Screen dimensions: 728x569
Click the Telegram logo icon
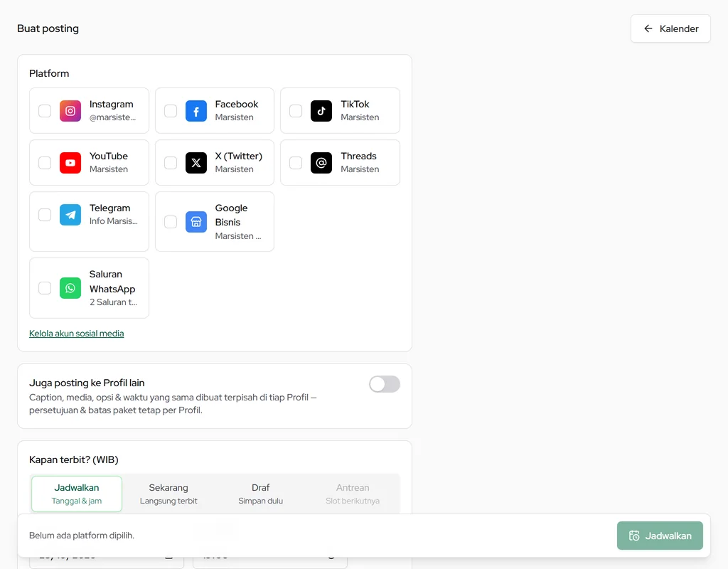70,215
